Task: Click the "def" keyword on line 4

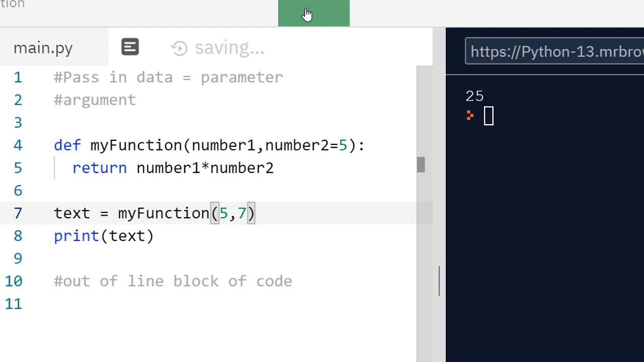Action: 67,145
